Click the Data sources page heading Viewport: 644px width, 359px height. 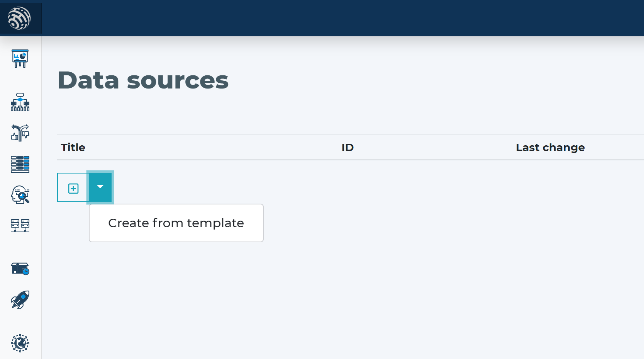143,80
